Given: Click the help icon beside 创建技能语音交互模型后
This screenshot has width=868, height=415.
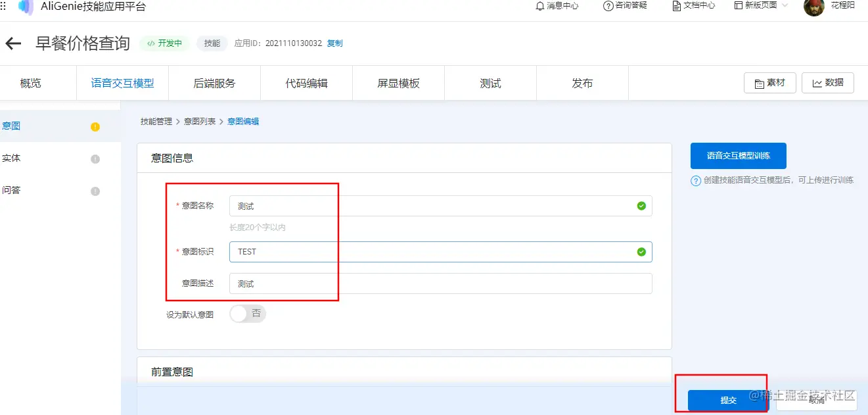Looking at the screenshot, I should tap(695, 181).
